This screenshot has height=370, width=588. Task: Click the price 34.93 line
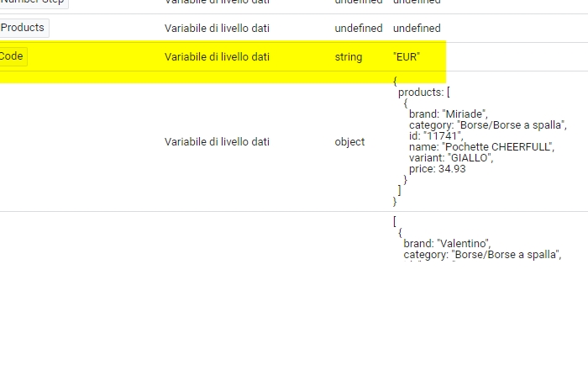tap(437, 169)
